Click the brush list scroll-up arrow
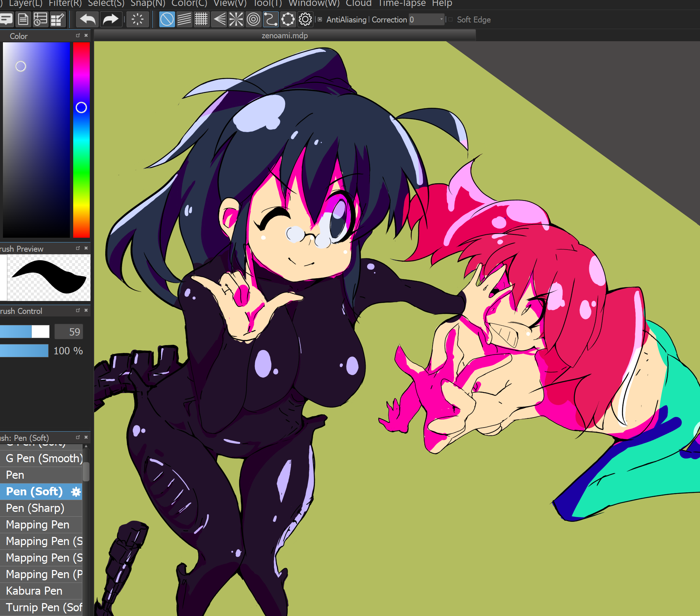Viewport: 700px width, 616px height. [x=86, y=446]
